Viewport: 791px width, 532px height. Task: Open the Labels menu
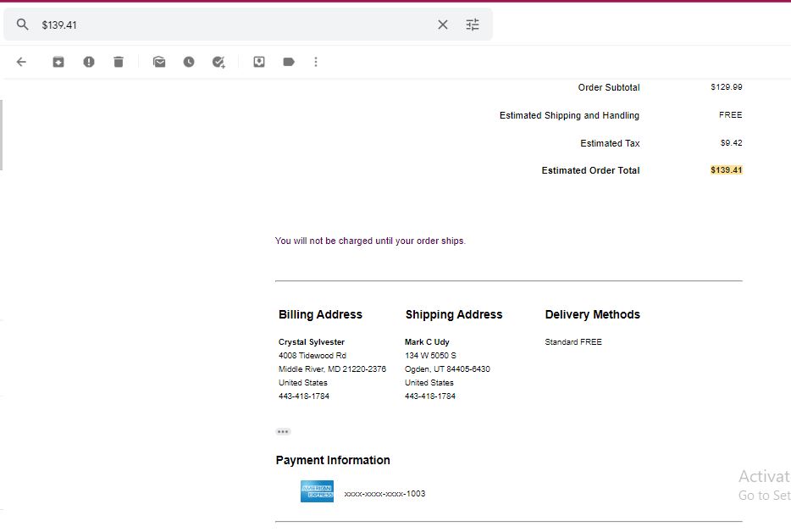click(x=289, y=62)
